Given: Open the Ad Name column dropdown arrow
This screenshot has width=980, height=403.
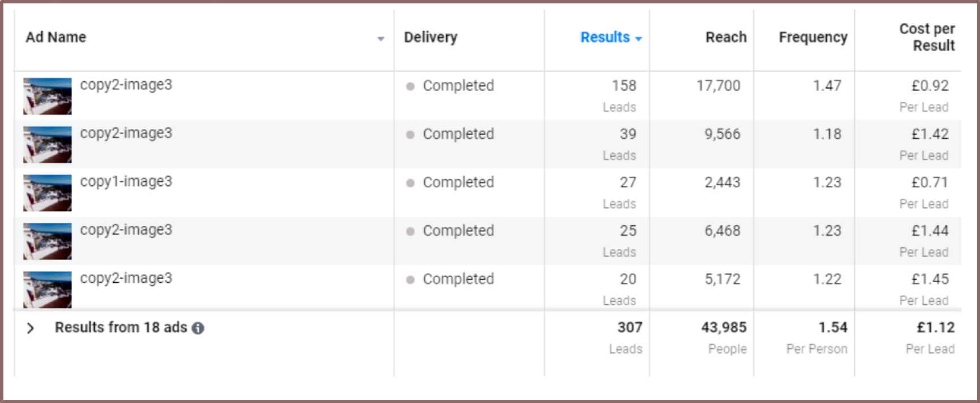Looking at the screenshot, I should 381,38.
